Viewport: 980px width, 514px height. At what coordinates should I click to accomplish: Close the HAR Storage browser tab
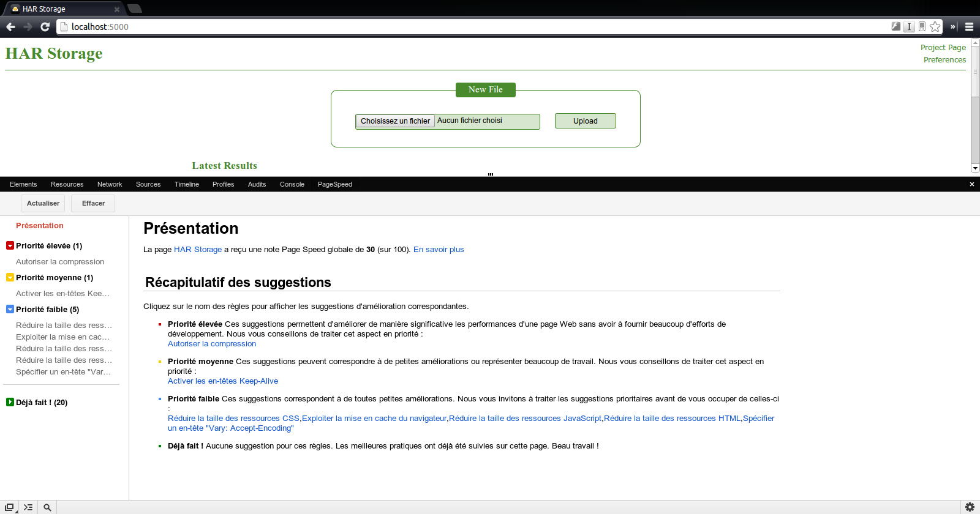pos(117,9)
